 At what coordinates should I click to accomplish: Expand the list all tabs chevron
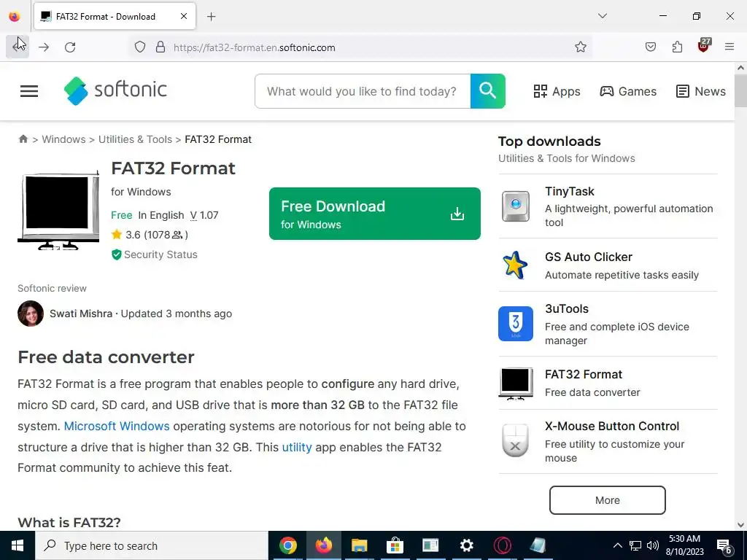pyautogui.click(x=603, y=16)
